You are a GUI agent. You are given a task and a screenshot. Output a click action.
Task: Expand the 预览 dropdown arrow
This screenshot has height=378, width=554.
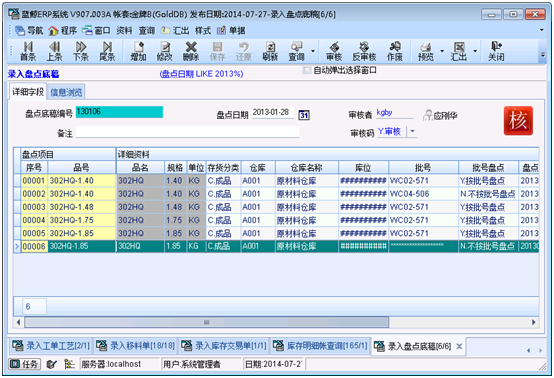point(442,51)
